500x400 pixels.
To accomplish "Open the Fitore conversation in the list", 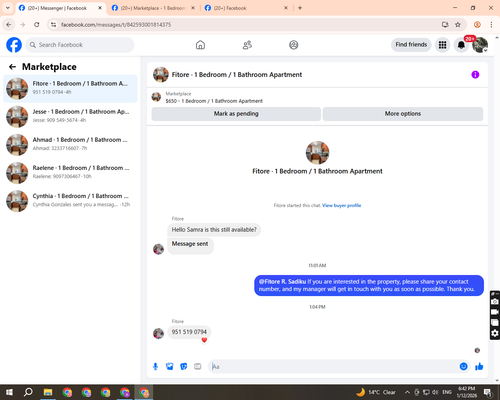I will click(x=70, y=88).
